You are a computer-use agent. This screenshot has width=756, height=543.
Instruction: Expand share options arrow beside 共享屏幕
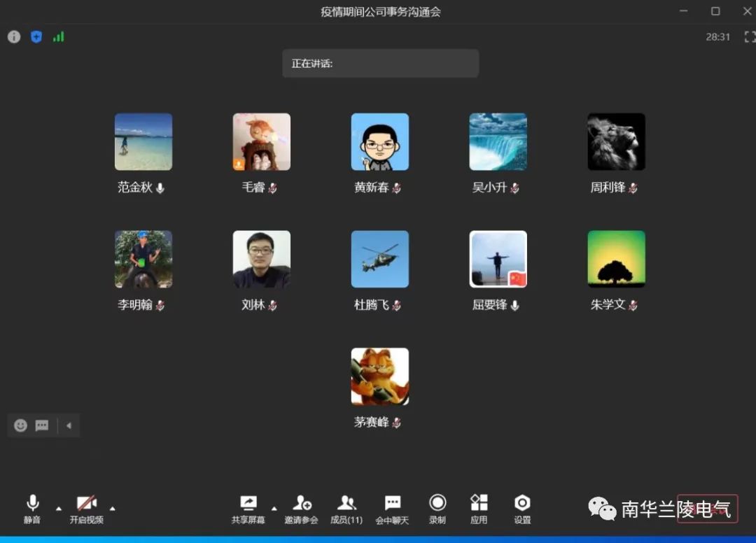pyautogui.click(x=274, y=508)
